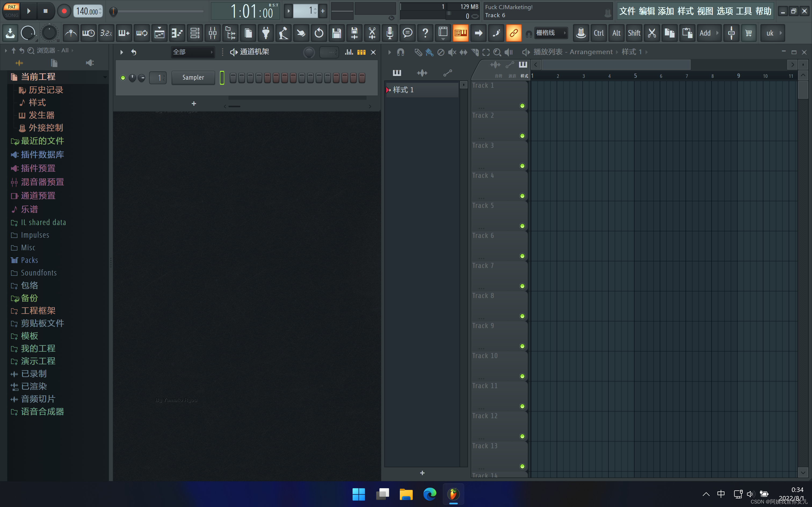The image size is (812, 507).
Task: Open the 文件 menu
Action: point(627,11)
